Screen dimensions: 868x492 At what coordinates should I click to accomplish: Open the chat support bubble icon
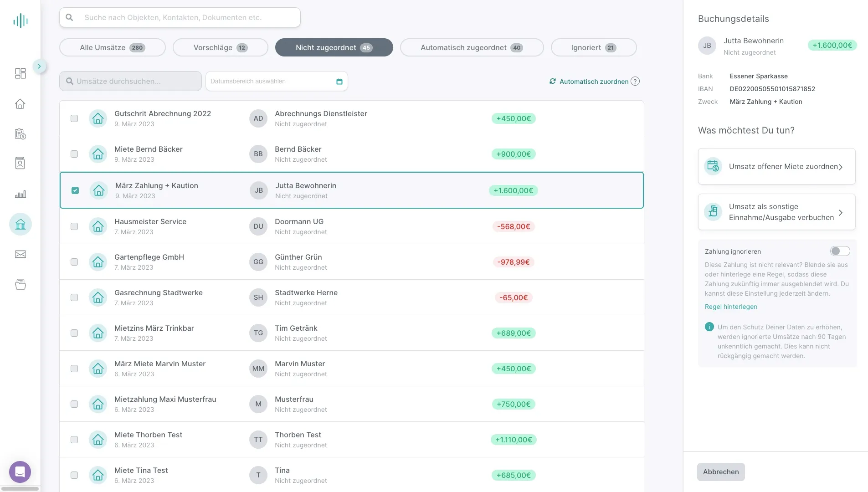click(20, 472)
